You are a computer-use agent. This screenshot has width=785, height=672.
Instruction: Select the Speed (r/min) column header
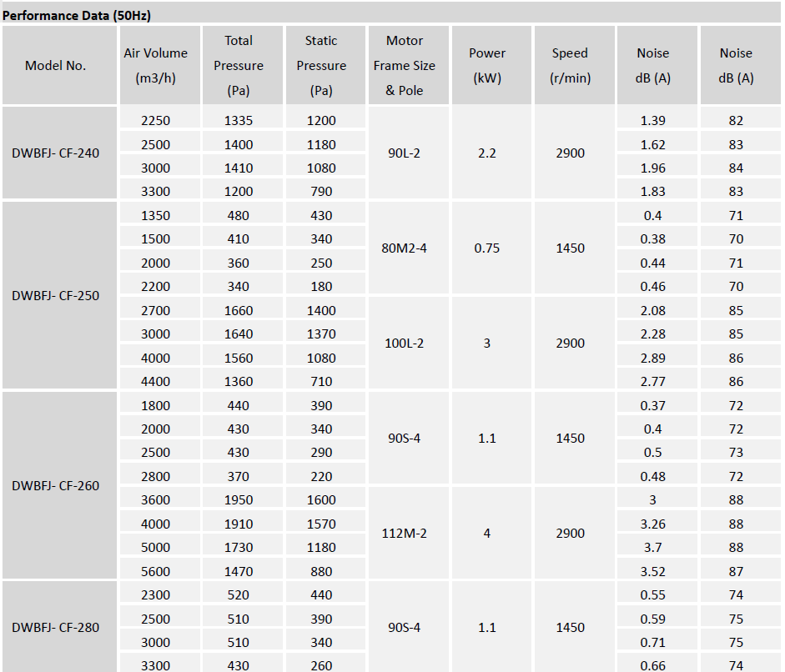pos(570,65)
